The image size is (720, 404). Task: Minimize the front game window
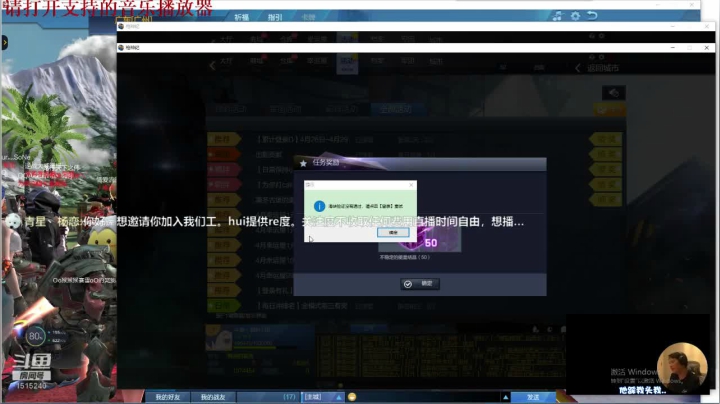click(673, 48)
